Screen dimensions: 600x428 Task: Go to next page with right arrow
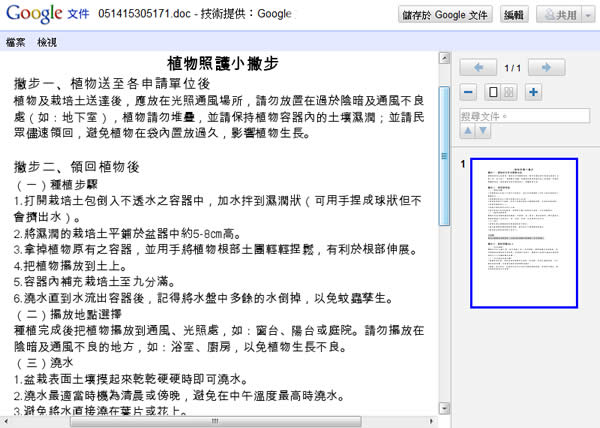click(548, 68)
